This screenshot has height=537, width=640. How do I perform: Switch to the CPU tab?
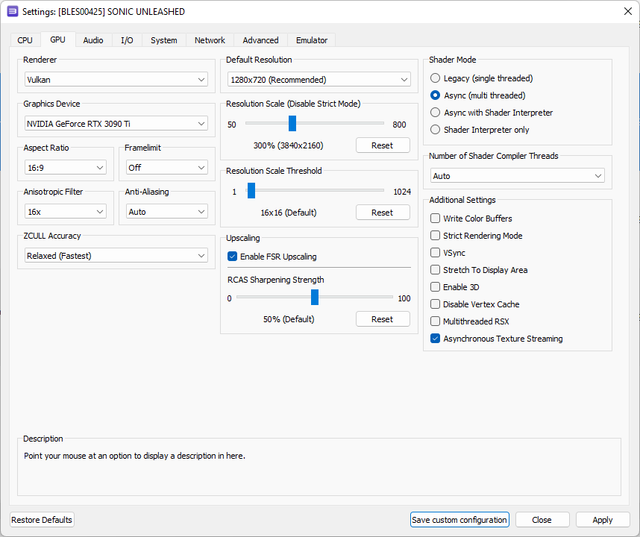point(25,40)
